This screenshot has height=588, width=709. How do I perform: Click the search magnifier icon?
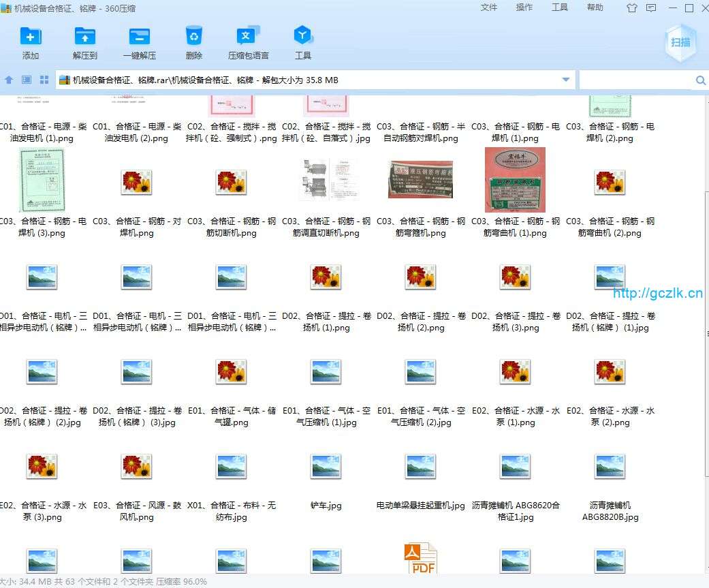coord(700,80)
